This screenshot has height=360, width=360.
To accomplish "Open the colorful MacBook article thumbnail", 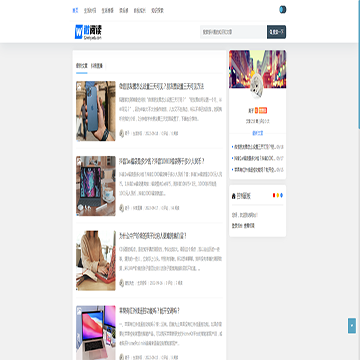I will [x=96, y=333].
